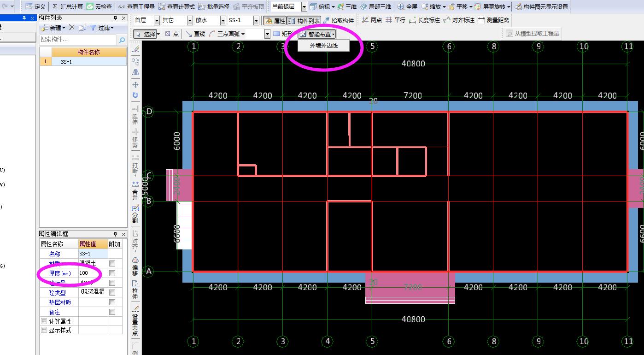The image size is (644, 355).
Task: Click the 拉伸 stretch tool
Action: click(135, 289)
